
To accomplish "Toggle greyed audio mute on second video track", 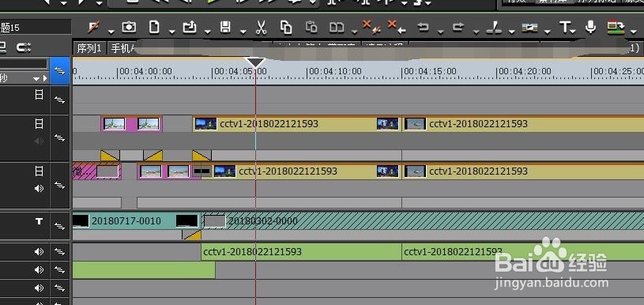I will click(x=39, y=141).
